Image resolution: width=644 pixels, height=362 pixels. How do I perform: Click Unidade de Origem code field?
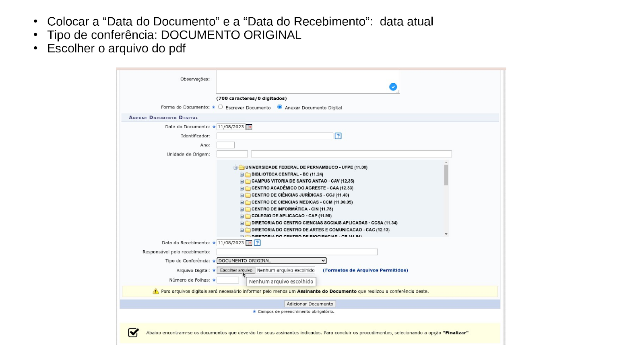click(x=232, y=154)
